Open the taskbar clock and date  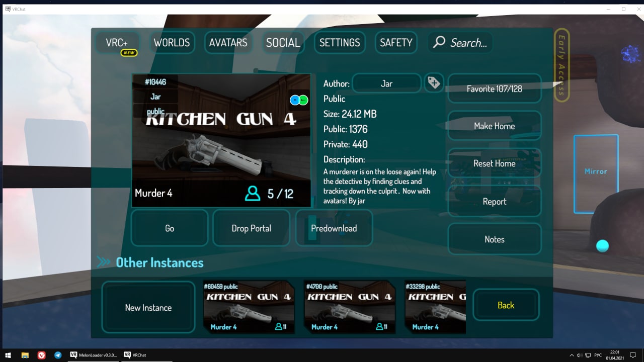coord(615,355)
